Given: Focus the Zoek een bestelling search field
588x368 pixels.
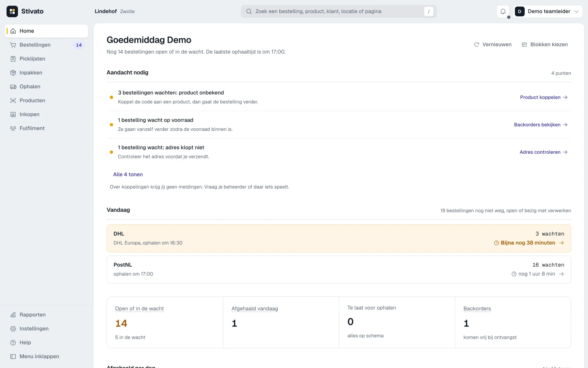Looking at the screenshot, I should tap(339, 11).
